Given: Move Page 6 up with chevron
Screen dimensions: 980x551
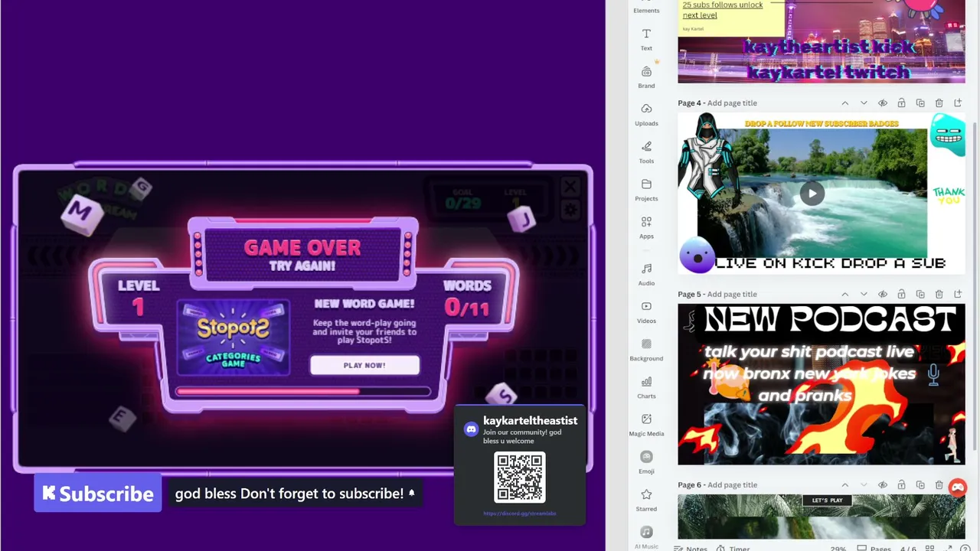Looking at the screenshot, I should pos(845,485).
